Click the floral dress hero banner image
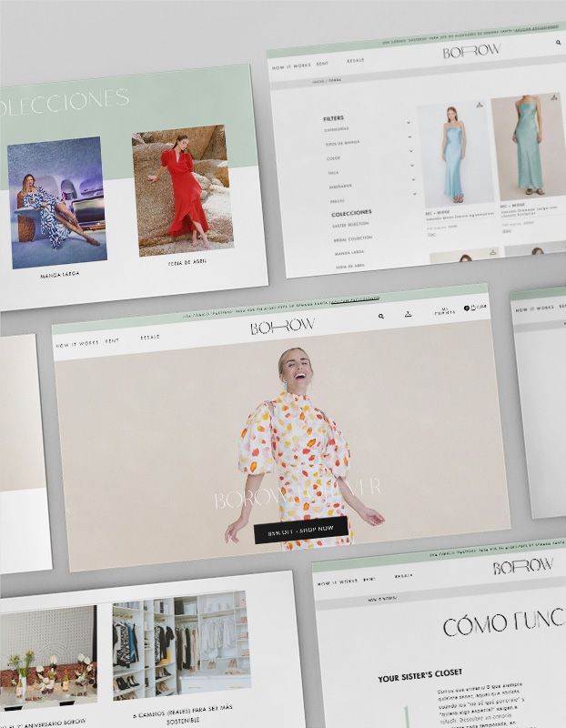This screenshot has width=566, height=728. point(282,446)
